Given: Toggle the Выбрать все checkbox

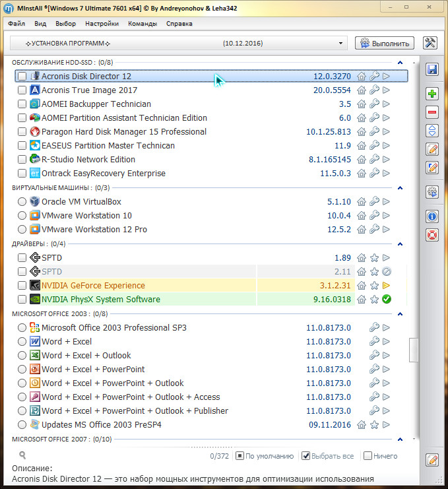Looking at the screenshot, I should [306, 456].
